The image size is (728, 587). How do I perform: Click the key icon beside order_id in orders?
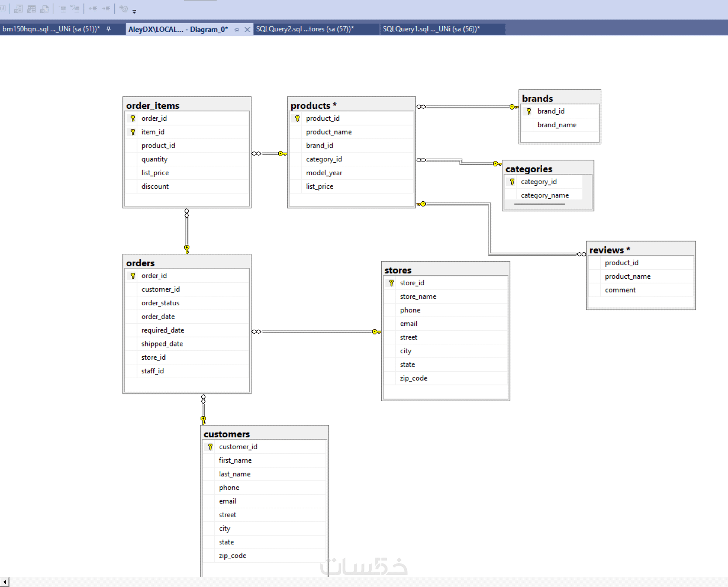click(133, 276)
